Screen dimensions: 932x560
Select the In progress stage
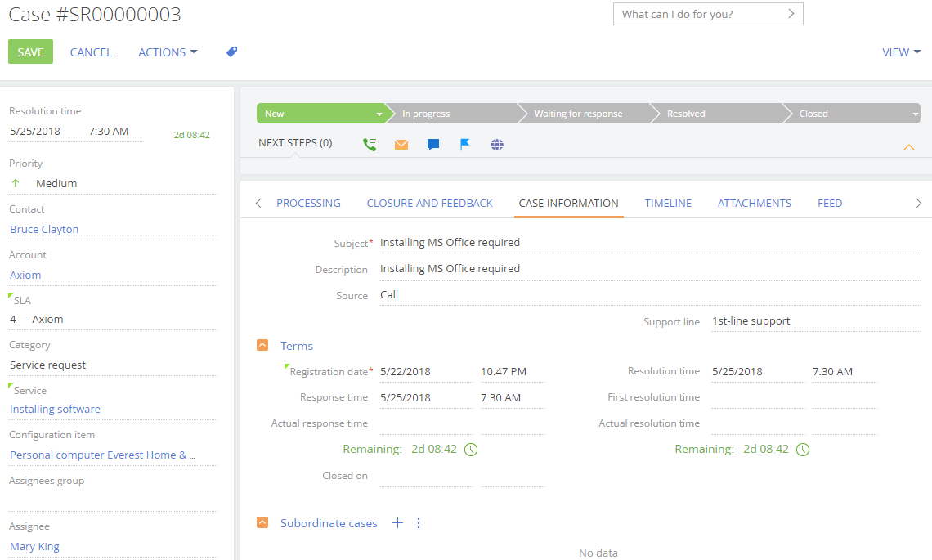450,114
